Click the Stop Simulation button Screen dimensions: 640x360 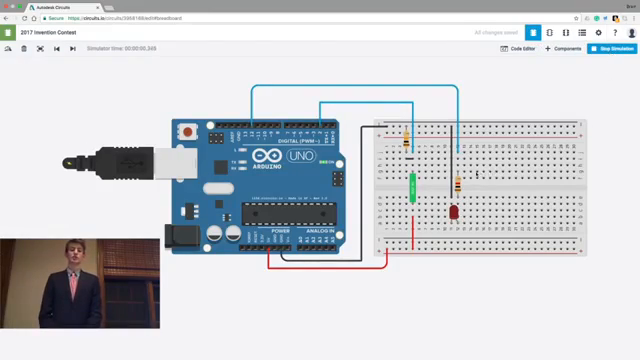tap(612, 49)
